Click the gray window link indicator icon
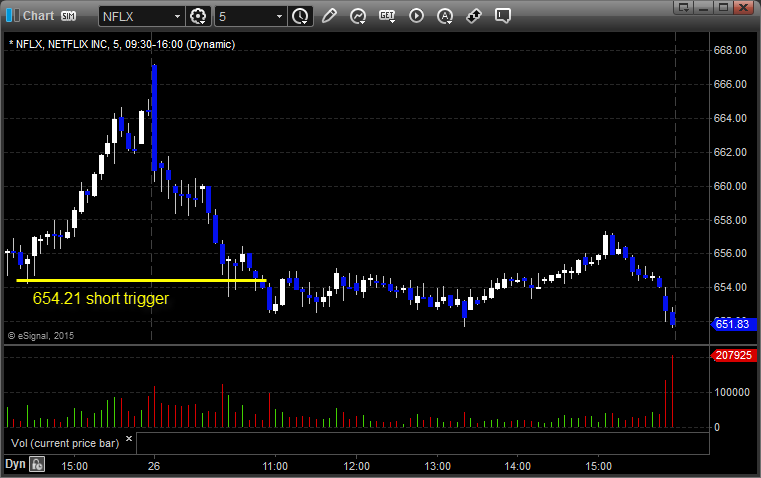This screenshot has height=478, width=761. [17, 16]
